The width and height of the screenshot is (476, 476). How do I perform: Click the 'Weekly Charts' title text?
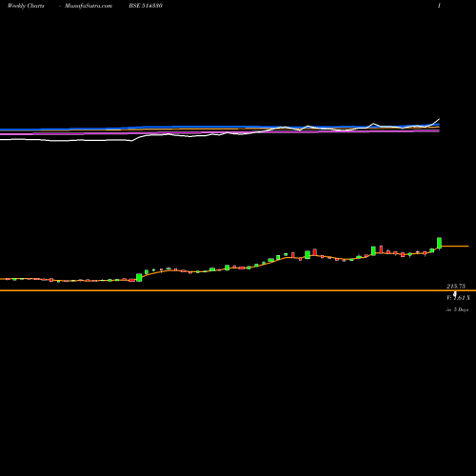[26, 6]
